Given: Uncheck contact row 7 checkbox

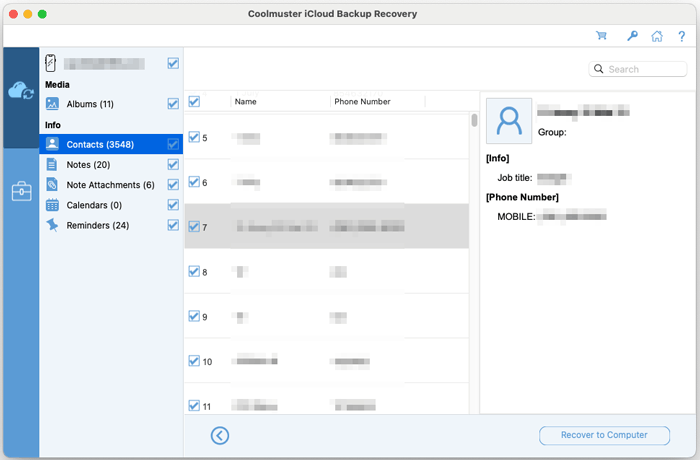Looking at the screenshot, I should (194, 226).
